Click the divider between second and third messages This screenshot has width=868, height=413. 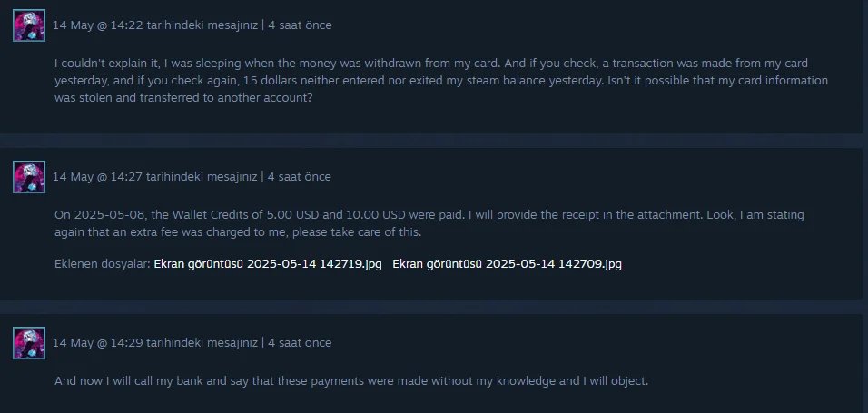click(x=431, y=307)
